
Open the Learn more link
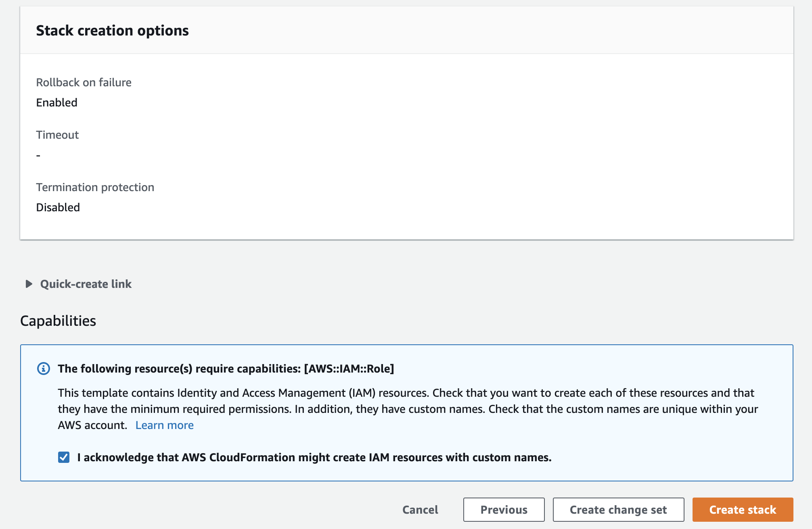pos(164,425)
